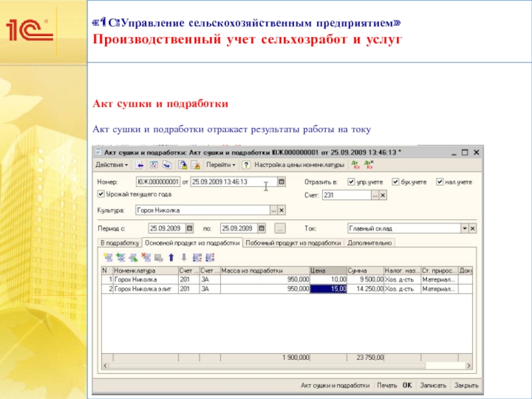Confirm with the OK button
This screenshot has height=399, width=532.
coord(407,386)
